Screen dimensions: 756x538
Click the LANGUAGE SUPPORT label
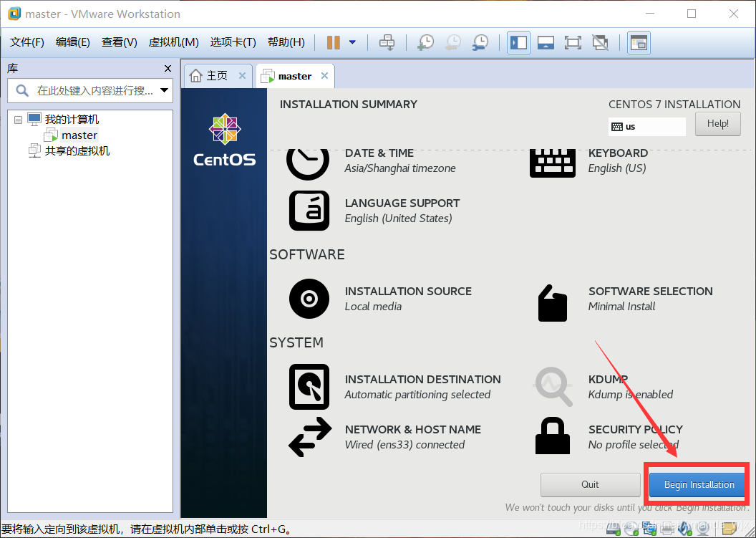coord(402,203)
